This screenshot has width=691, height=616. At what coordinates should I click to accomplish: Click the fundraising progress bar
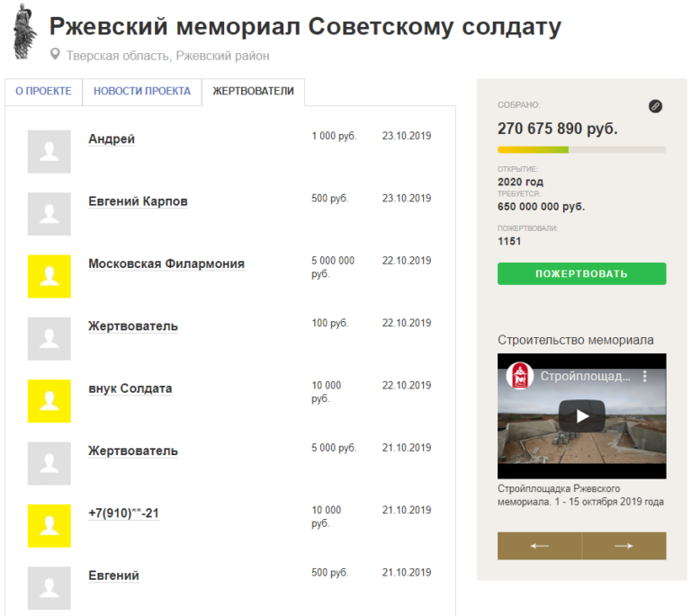[581, 149]
